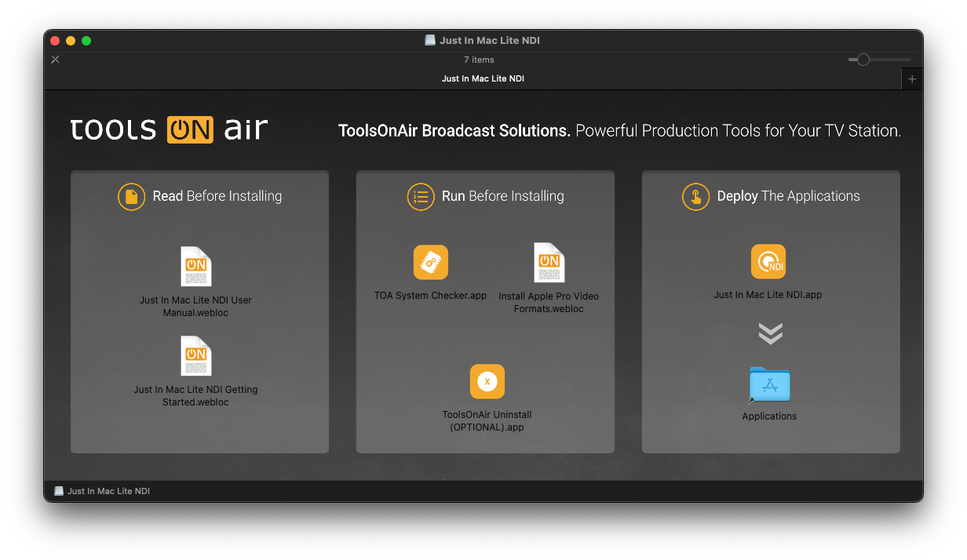
Task: Select Just In Mac Lite NDI app icon
Action: click(x=768, y=262)
